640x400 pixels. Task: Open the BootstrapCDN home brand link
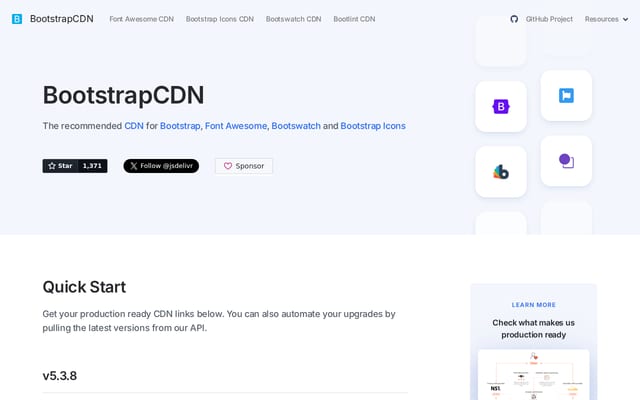click(53, 19)
